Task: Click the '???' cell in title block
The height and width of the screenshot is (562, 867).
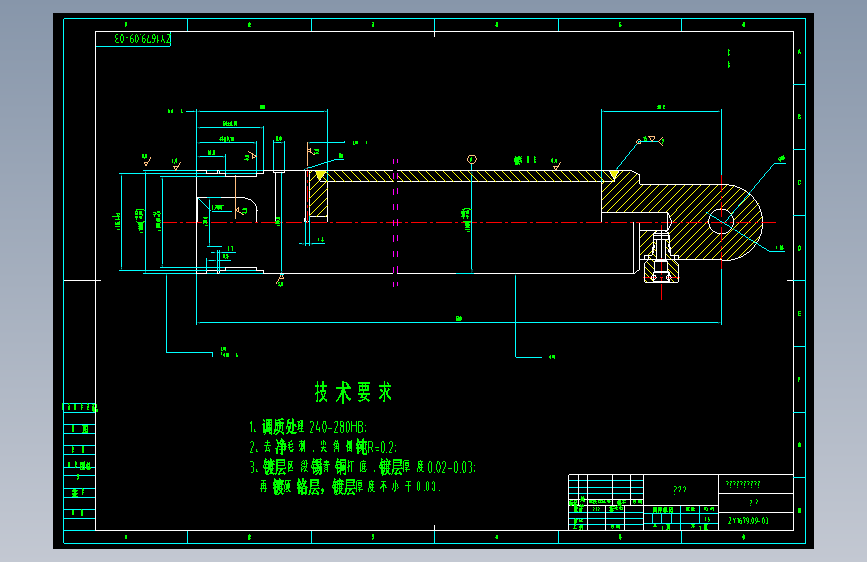Action: click(x=680, y=490)
